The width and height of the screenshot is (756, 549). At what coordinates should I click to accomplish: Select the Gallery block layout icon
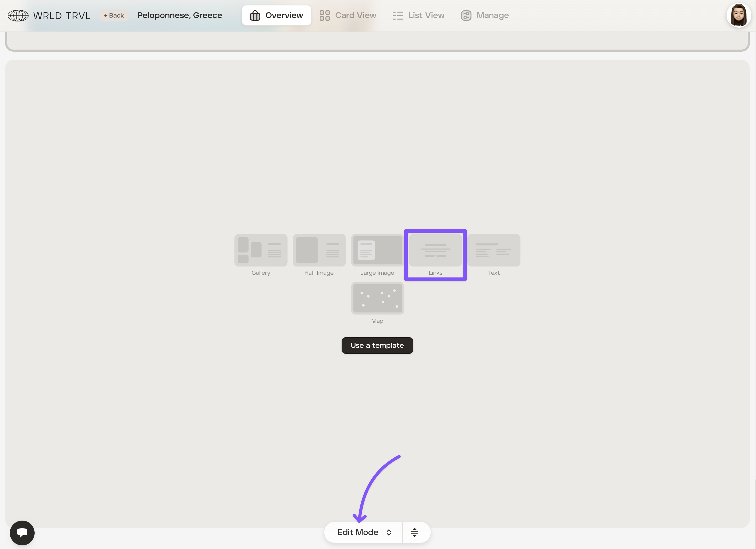(261, 250)
